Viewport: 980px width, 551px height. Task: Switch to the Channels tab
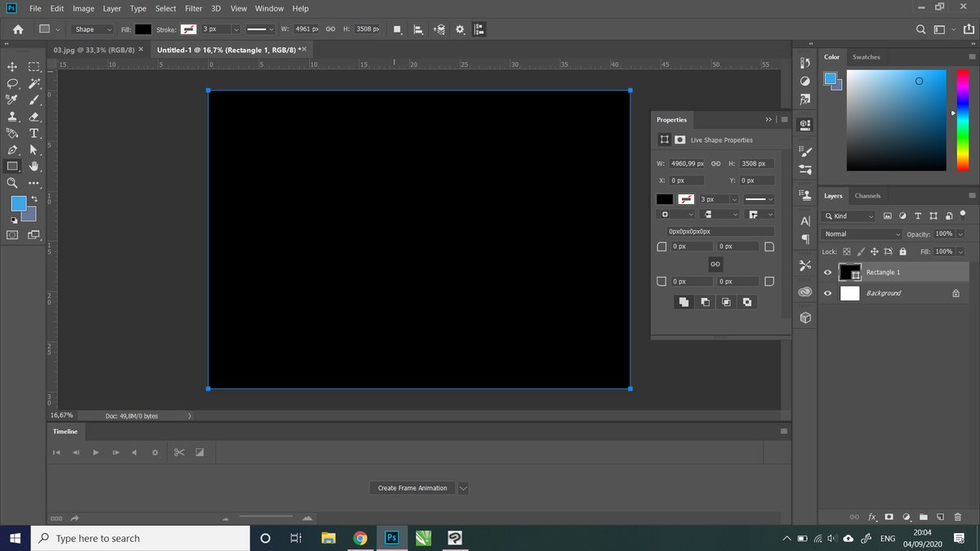point(867,196)
